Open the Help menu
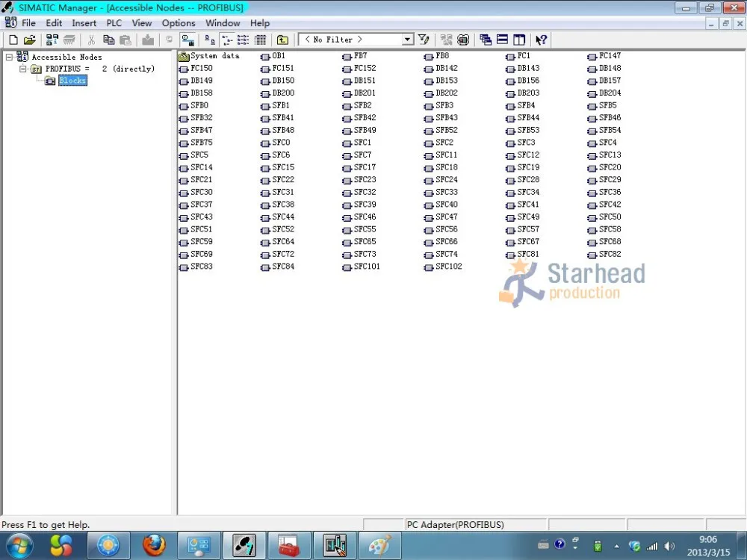747x560 pixels. [x=260, y=23]
